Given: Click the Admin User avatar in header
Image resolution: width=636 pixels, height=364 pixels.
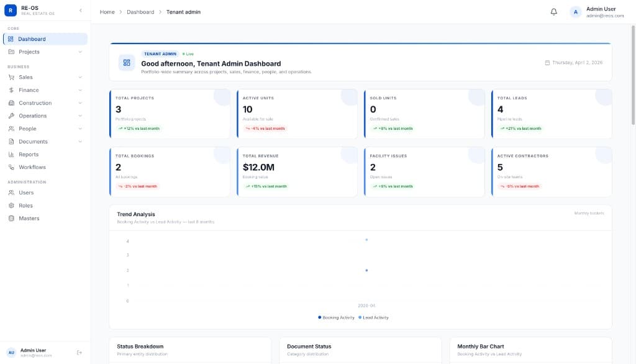Looking at the screenshot, I should pos(576,12).
